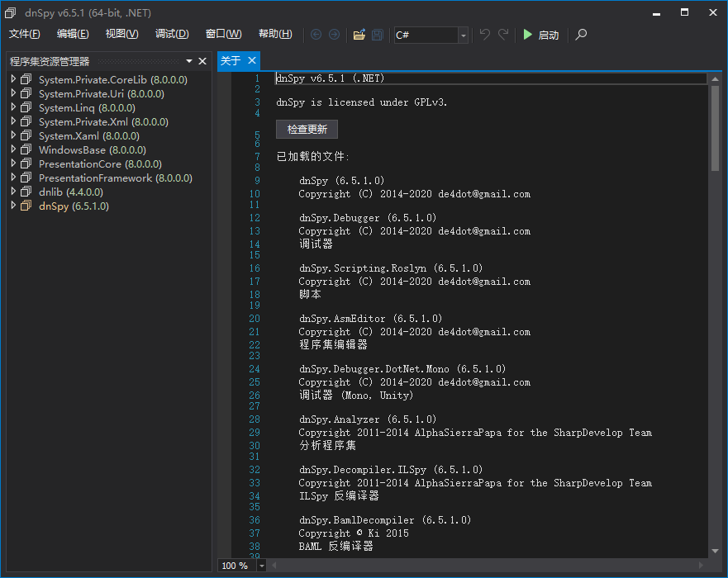
Task: Open the C# language dropdown
Action: [x=463, y=36]
